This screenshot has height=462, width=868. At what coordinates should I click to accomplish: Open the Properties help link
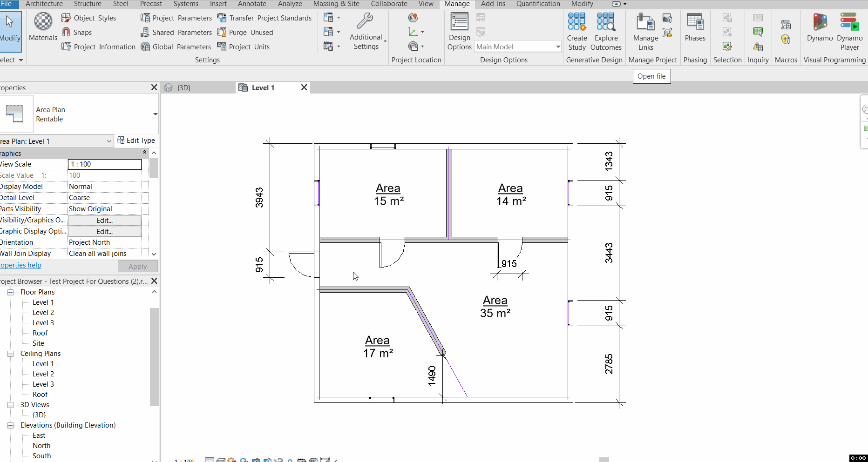point(20,265)
